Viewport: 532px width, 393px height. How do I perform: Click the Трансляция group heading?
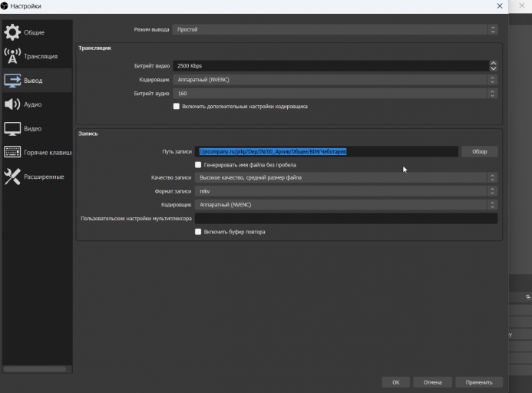[x=94, y=48]
